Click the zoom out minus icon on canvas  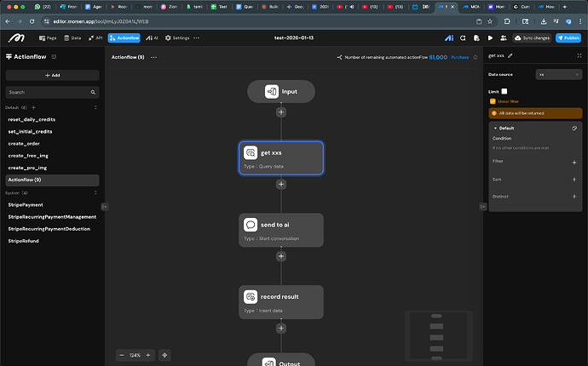click(123, 355)
